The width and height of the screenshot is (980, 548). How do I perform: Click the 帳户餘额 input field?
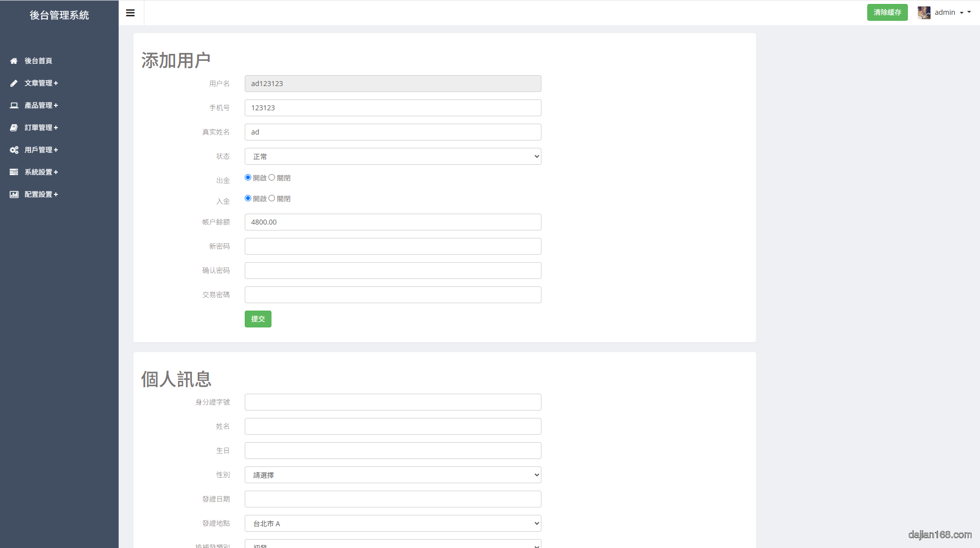(x=393, y=222)
